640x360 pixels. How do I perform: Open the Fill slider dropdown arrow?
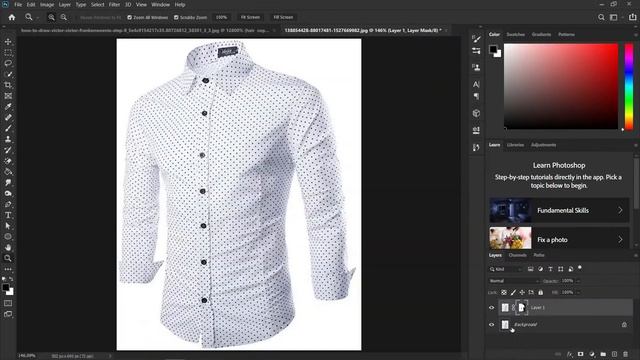(578, 292)
